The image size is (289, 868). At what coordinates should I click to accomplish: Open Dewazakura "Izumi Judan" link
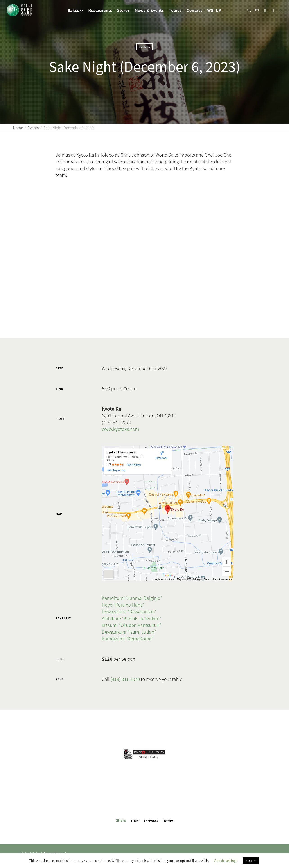pyautogui.click(x=129, y=632)
